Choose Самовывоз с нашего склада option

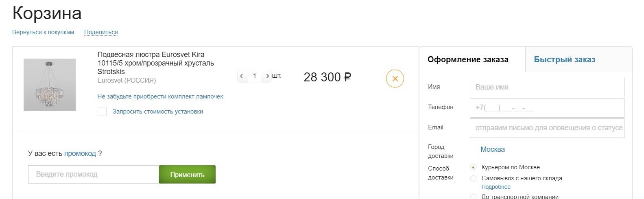point(473,178)
